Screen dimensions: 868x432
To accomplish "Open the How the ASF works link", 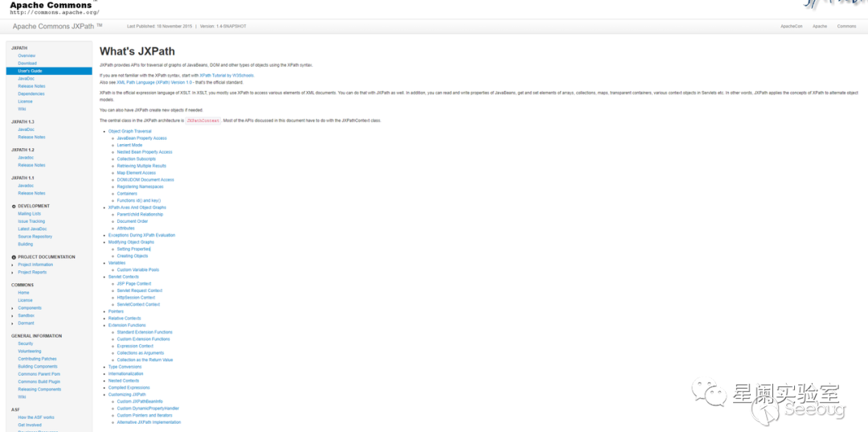I will coord(36,417).
